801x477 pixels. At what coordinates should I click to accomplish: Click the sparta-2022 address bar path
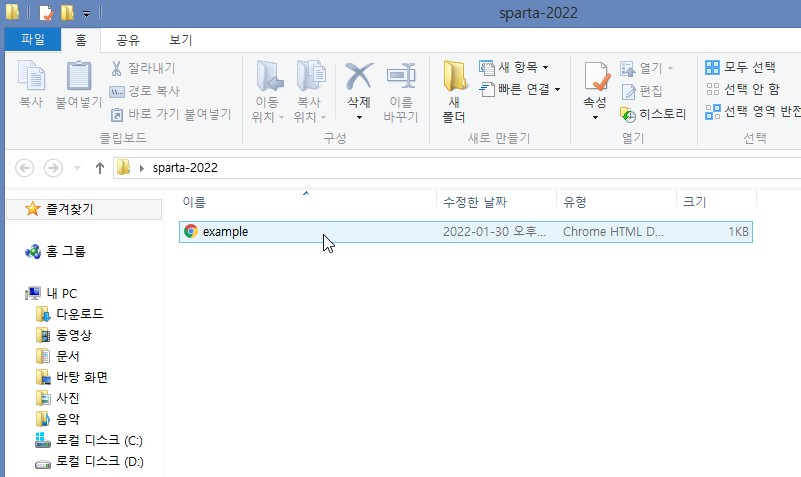tap(185, 168)
